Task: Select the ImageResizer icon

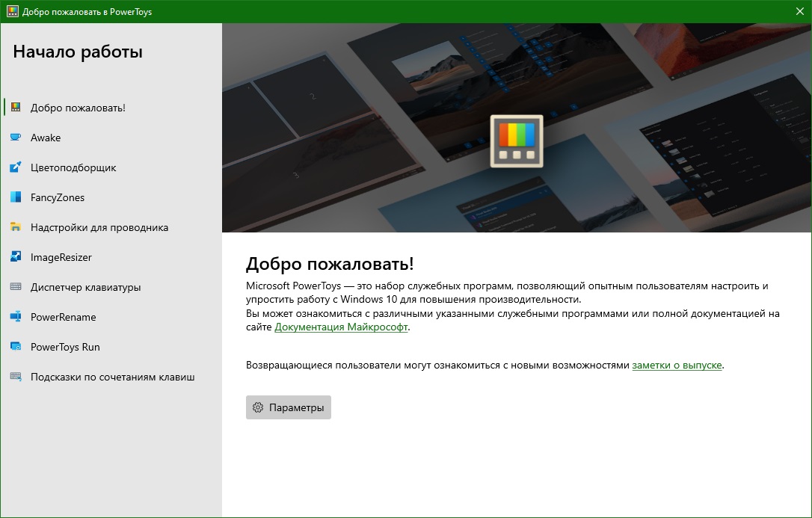Action: tap(18, 257)
